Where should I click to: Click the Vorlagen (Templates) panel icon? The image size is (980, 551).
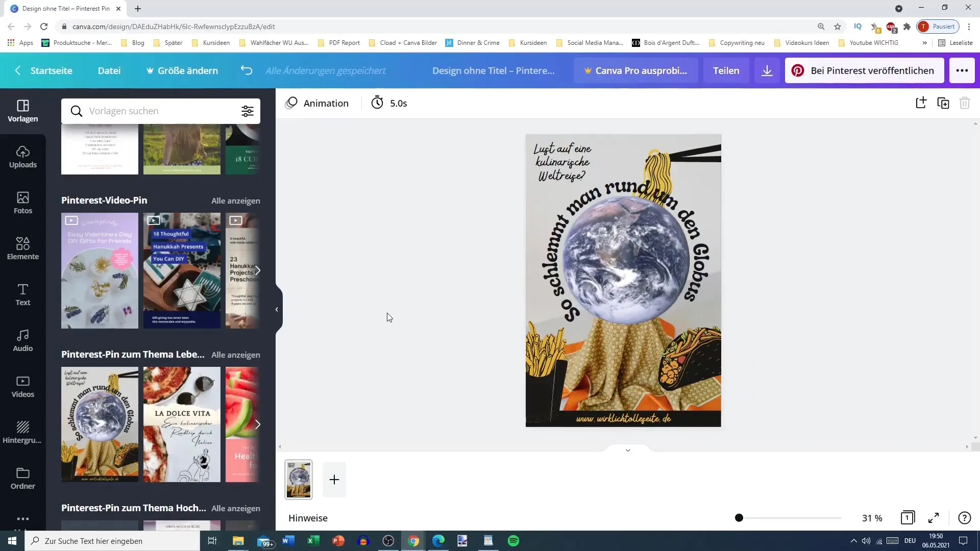(22, 110)
